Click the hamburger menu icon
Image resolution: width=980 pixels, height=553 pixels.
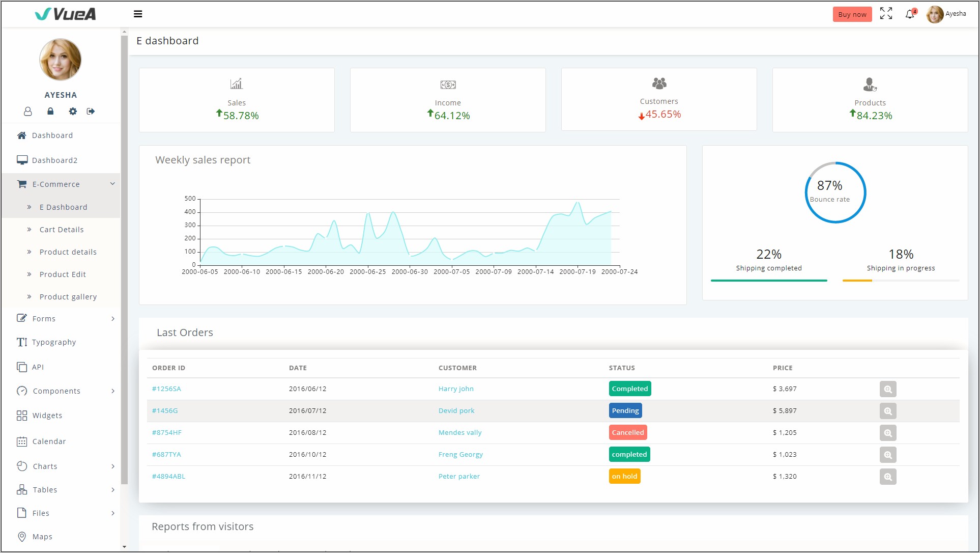click(x=138, y=13)
